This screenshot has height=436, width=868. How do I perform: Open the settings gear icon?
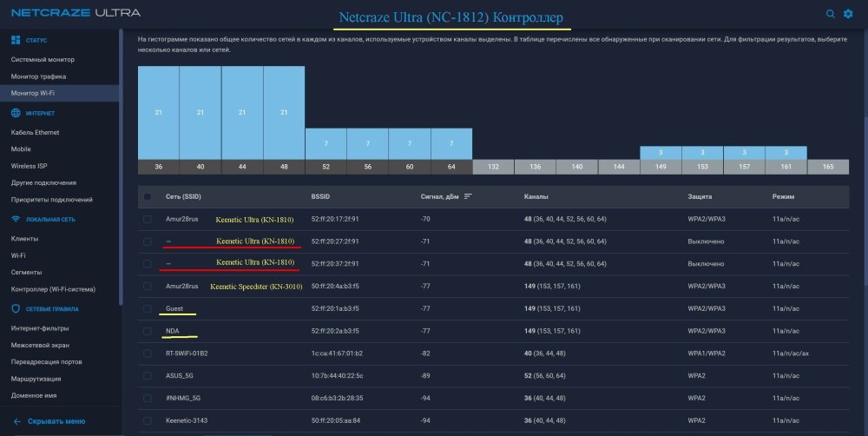[x=848, y=14]
